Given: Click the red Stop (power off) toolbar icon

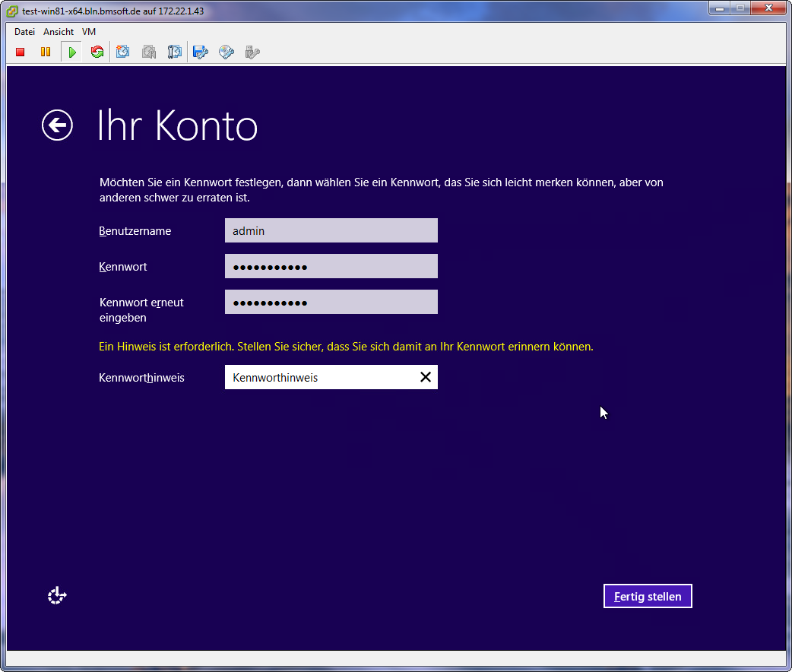Looking at the screenshot, I should 21,52.
